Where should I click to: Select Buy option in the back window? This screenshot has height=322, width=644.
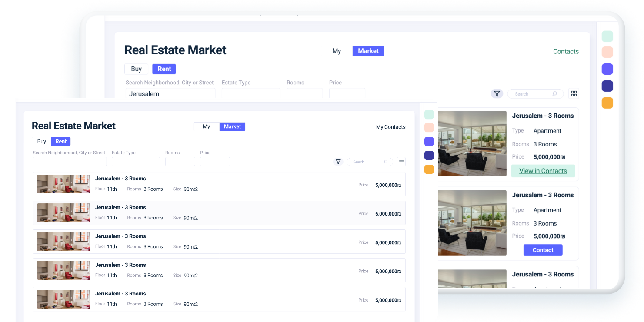[136, 69]
